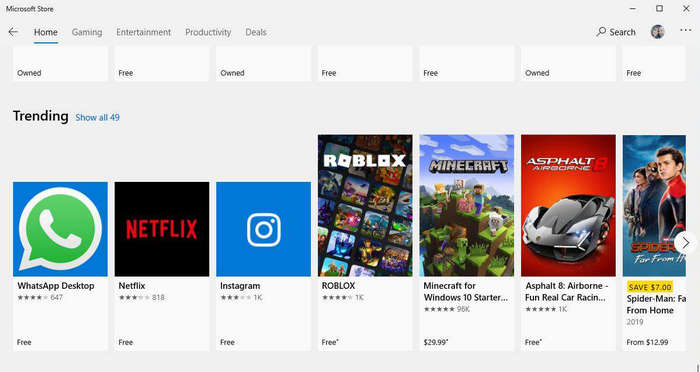Minimize the Microsoft Store window
This screenshot has width=700, height=372.
pos(633,8)
